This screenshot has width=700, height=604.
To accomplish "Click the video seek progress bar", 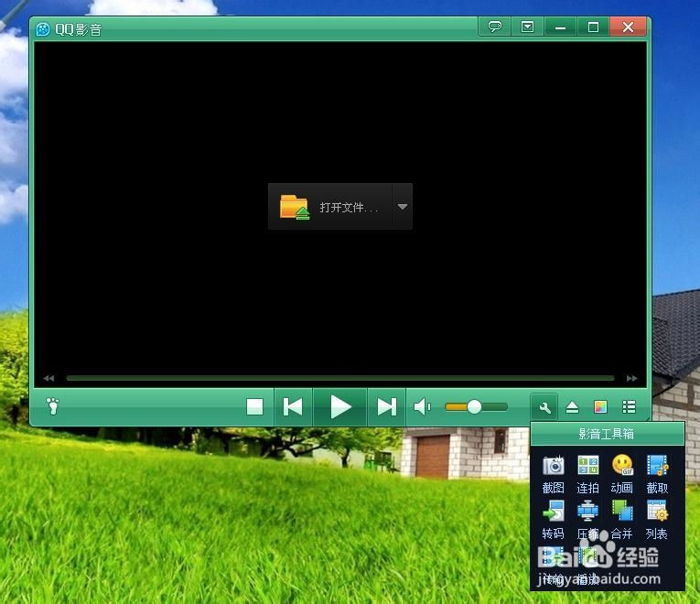I will tap(340, 378).
